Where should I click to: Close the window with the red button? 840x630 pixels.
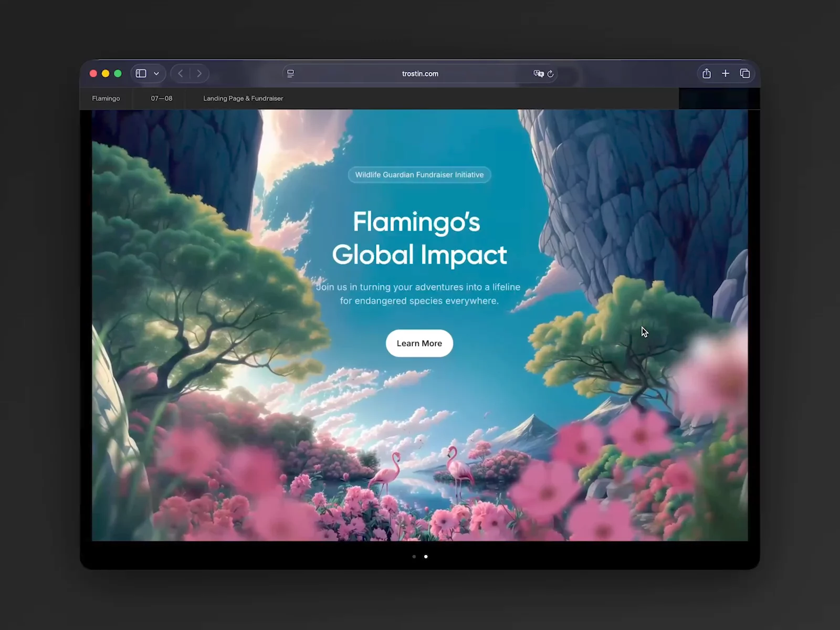93,73
